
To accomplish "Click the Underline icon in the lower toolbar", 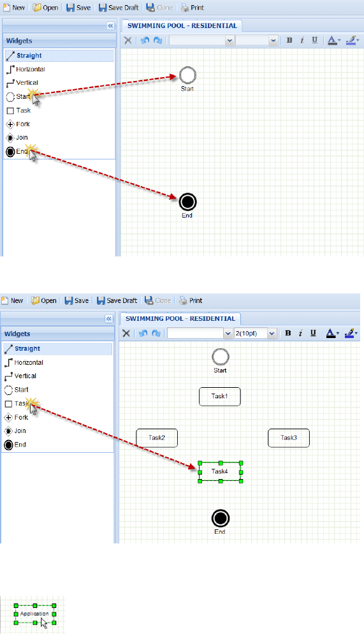I will coord(313,333).
